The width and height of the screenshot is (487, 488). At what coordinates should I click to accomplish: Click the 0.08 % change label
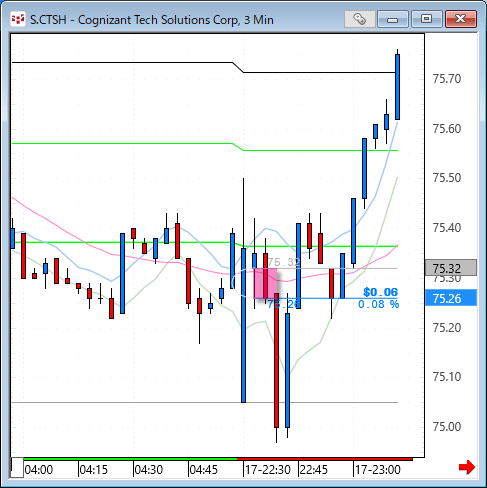378,304
